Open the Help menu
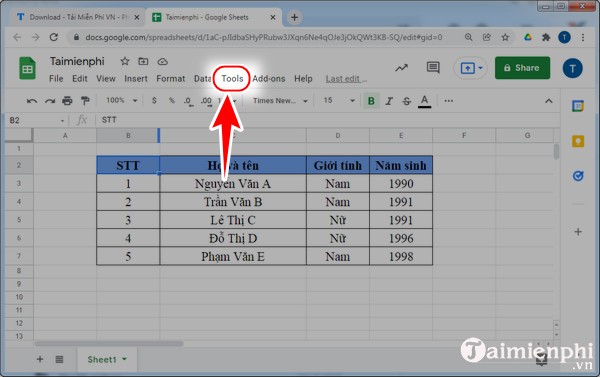 point(303,79)
